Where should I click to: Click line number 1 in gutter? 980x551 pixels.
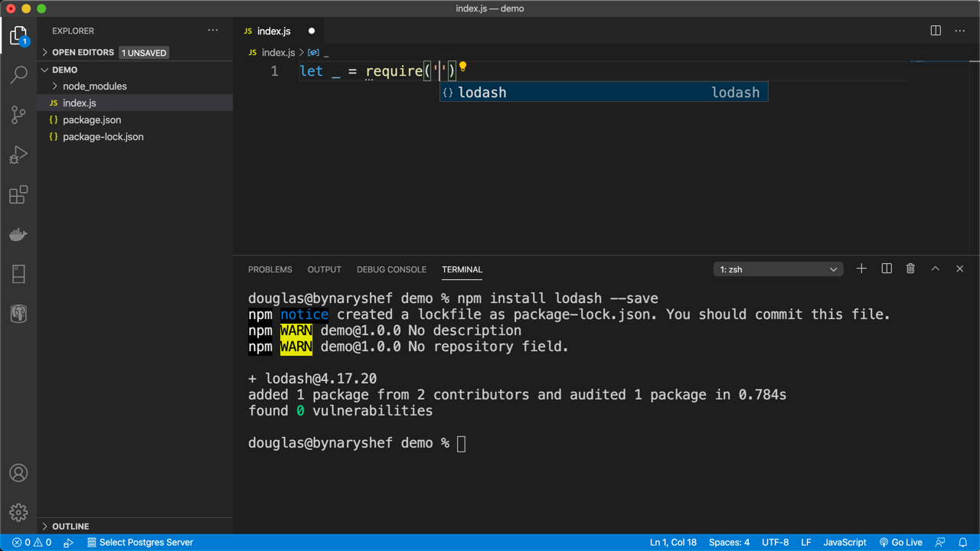[x=274, y=71]
